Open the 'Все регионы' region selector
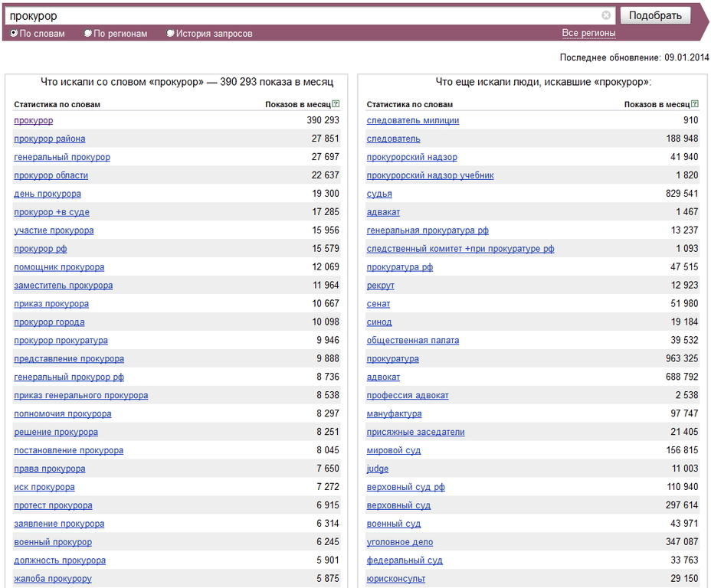The image size is (711, 588). tap(588, 33)
